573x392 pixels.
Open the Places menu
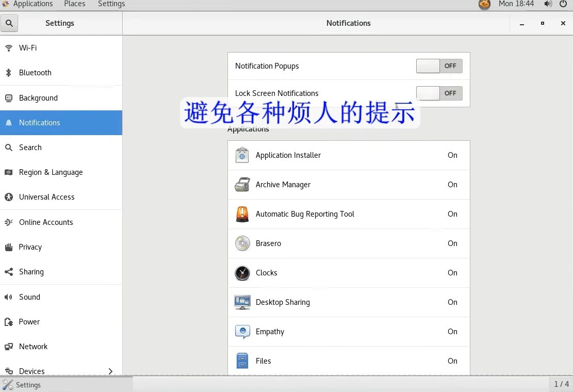pyautogui.click(x=75, y=4)
